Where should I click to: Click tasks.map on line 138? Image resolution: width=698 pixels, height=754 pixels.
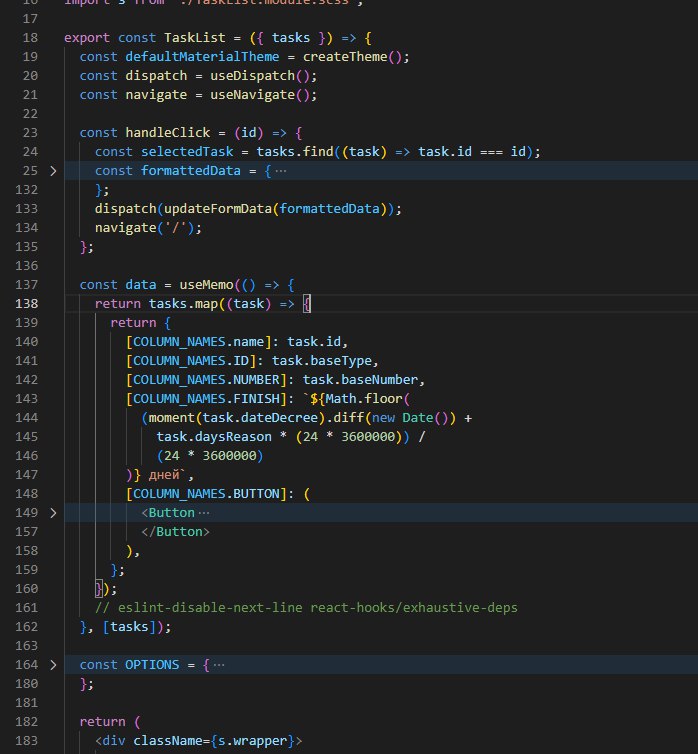tap(183, 304)
